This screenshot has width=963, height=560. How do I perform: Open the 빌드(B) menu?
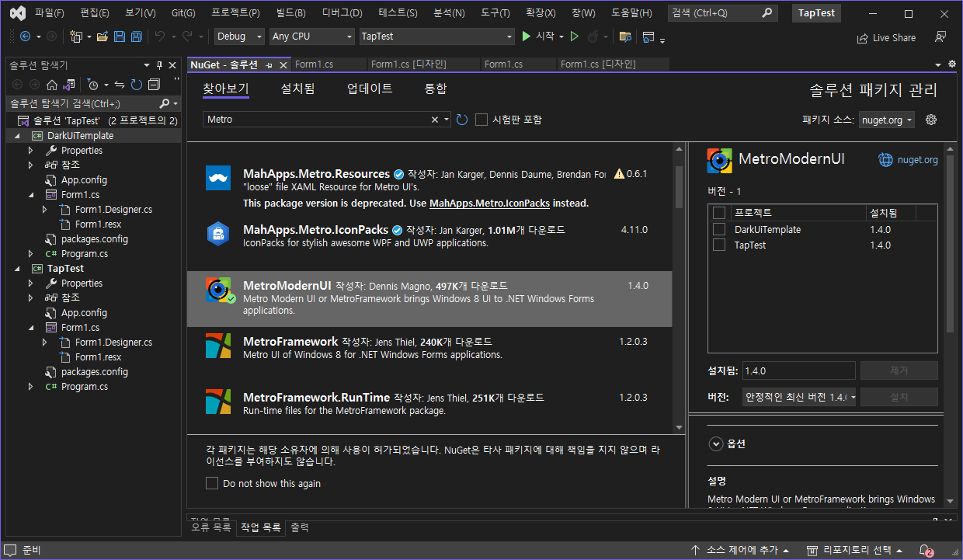[x=290, y=13]
